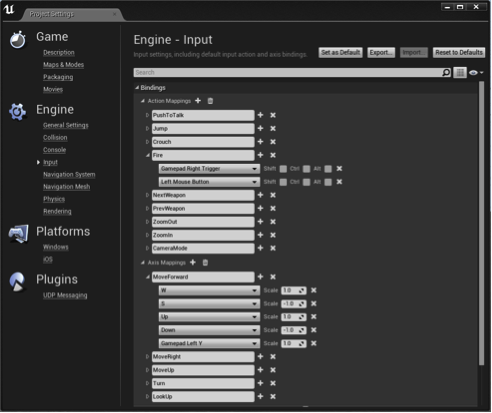Add key binding to PushToTalk action
The height and width of the screenshot is (413, 492).
pyautogui.click(x=260, y=115)
